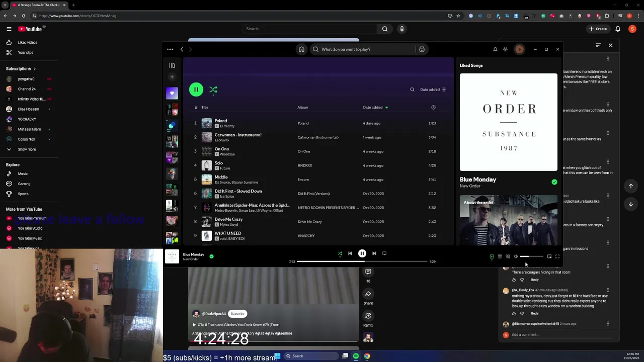Subscribe to @DarkViperAU channel

pyautogui.click(x=237, y=314)
